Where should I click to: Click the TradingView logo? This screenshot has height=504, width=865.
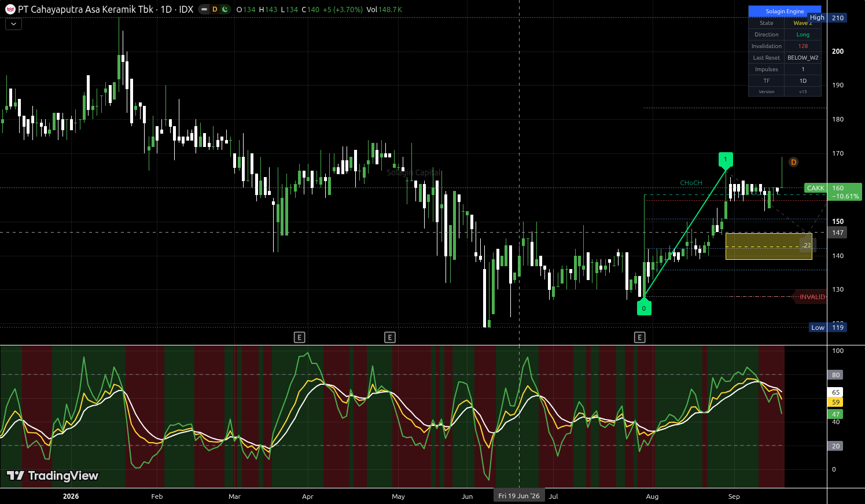coord(52,476)
